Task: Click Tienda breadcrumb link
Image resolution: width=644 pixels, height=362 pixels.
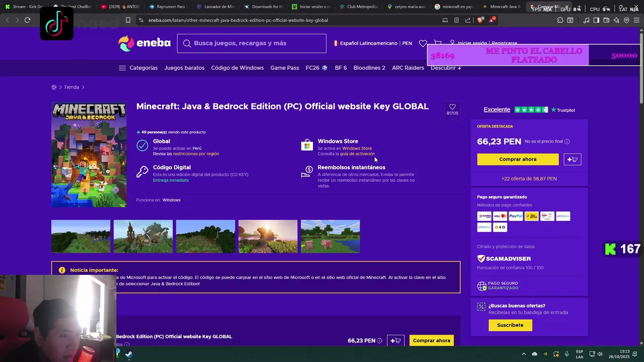Action: tap(71, 87)
